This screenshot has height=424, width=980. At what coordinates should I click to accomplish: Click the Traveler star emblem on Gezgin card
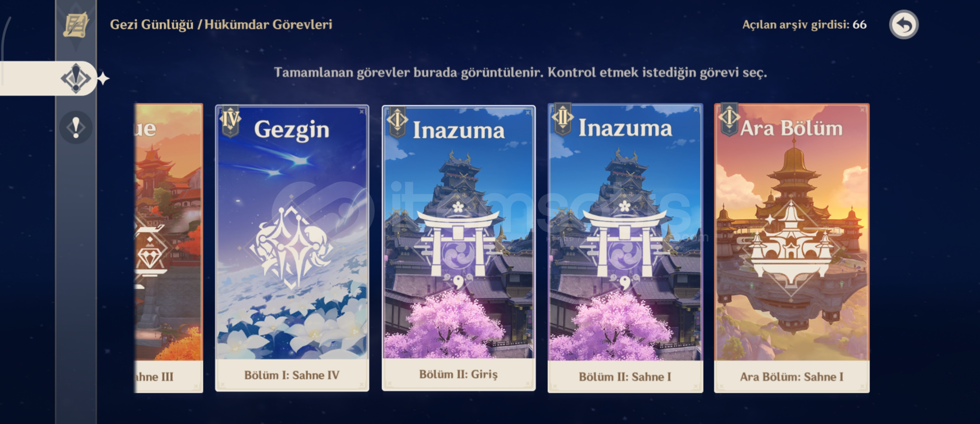(291, 248)
